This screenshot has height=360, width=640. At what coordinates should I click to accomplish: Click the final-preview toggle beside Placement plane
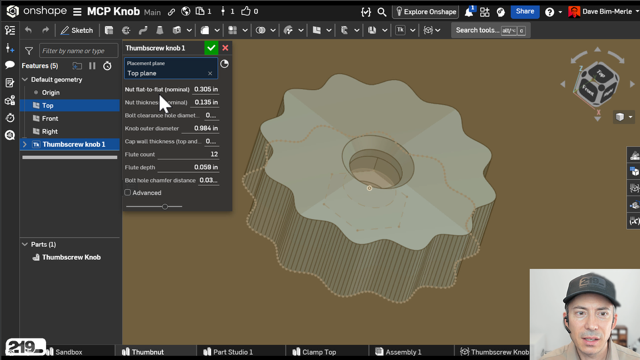224,64
